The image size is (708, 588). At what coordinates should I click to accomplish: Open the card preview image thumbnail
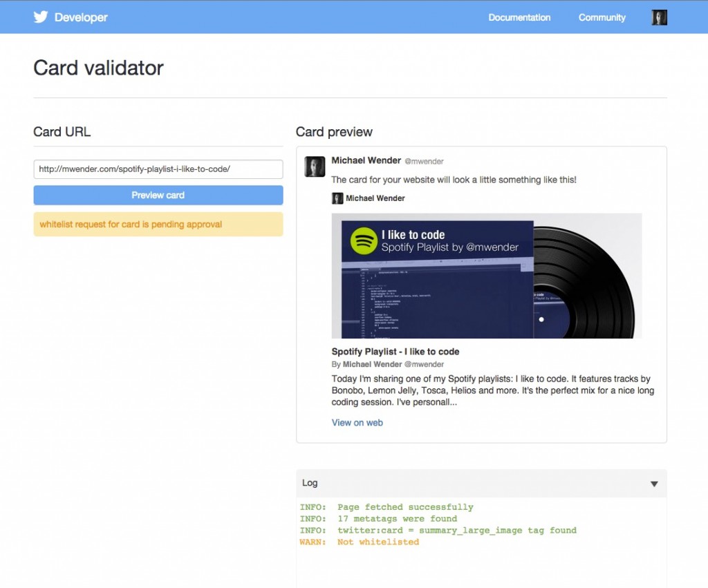tap(487, 276)
